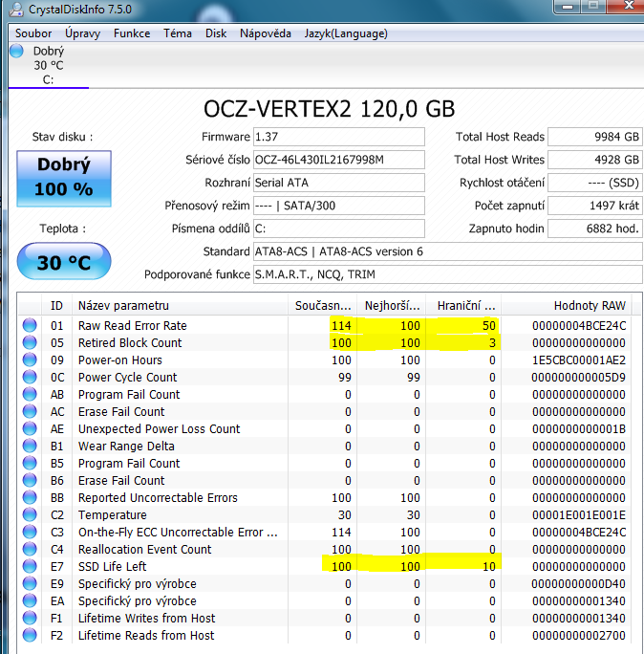The width and height of the screenshot is (644, 654).
Task: Click the status icon for Power Cycle Count
Action: coord(30,377)
